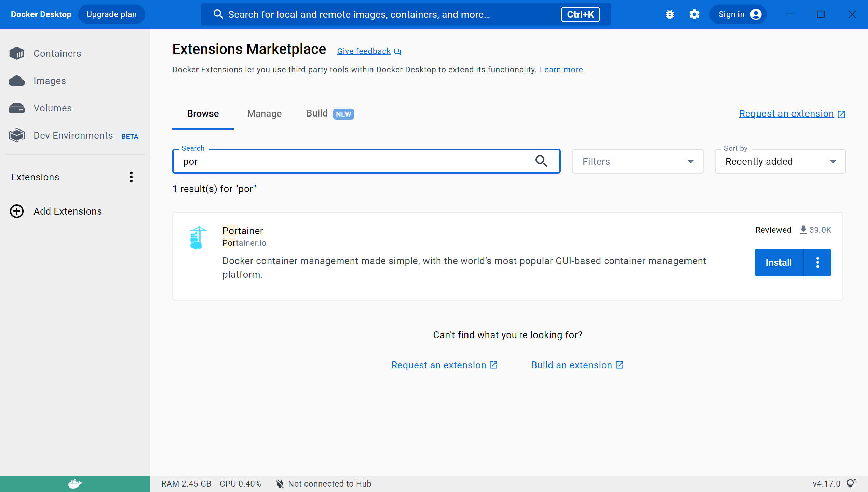Click the search magnifier in the extensions field
Image resolution: width=868 pixels, height=492 pixels.
(x=541, y=161)
